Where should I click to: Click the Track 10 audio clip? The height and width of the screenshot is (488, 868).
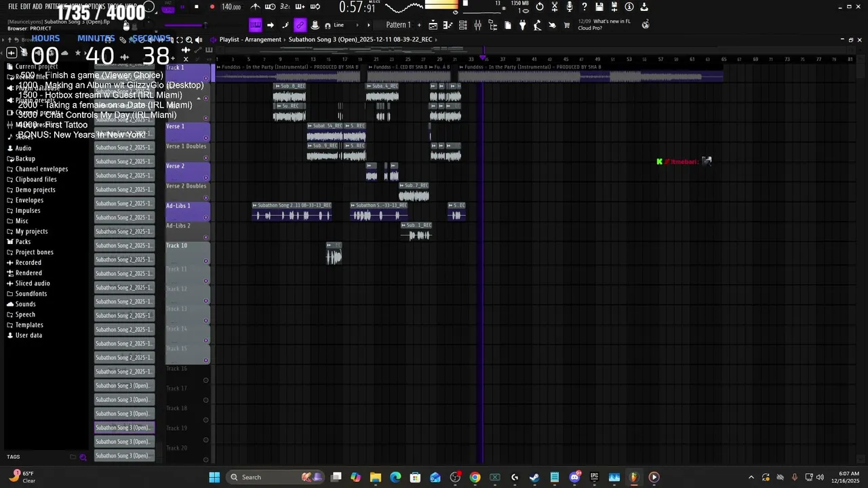(334, 253)
